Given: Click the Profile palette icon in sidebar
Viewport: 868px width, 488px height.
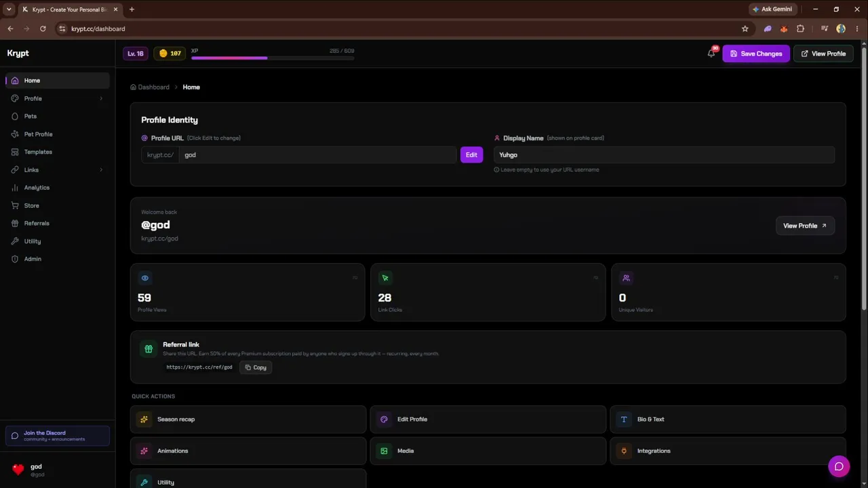Looking at the screenshot, I should pyautogui.click(x=15, y=98).
